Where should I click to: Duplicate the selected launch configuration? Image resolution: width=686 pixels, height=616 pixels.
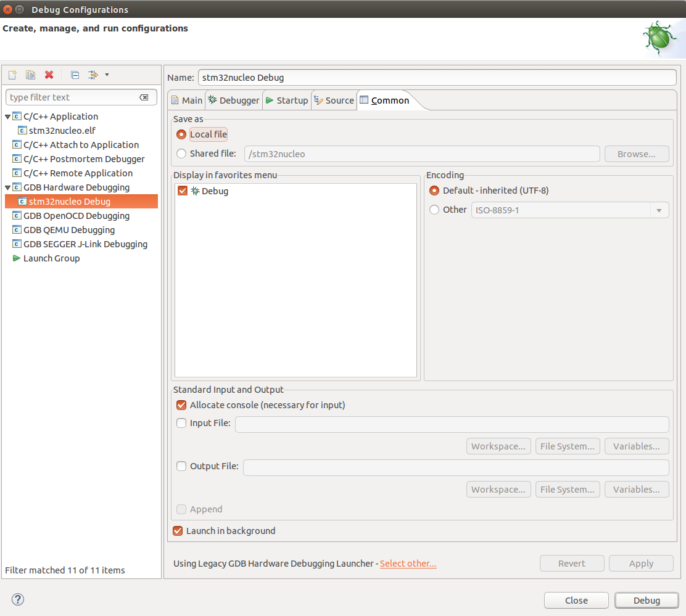coord(30,75)
